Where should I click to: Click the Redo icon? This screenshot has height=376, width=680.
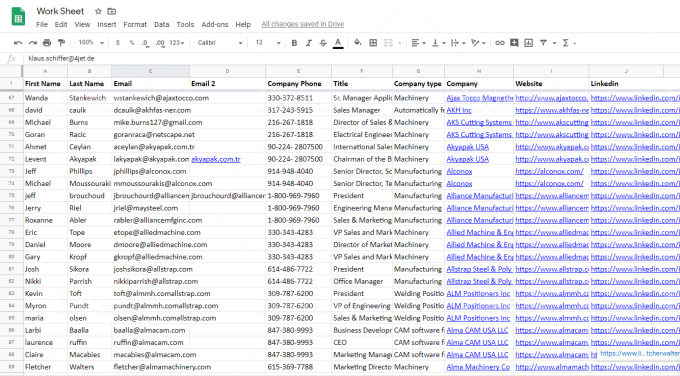(x=33, y=43)
